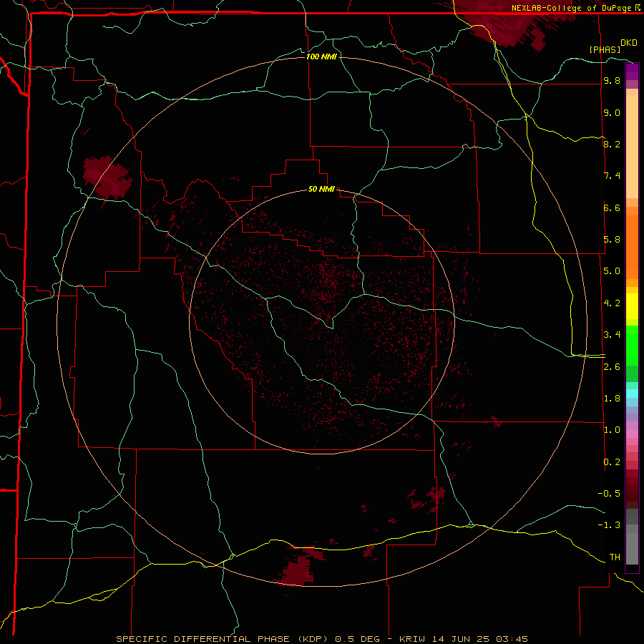
Task: Click the 5.0 value on the color scale
Action: (612, 271)
